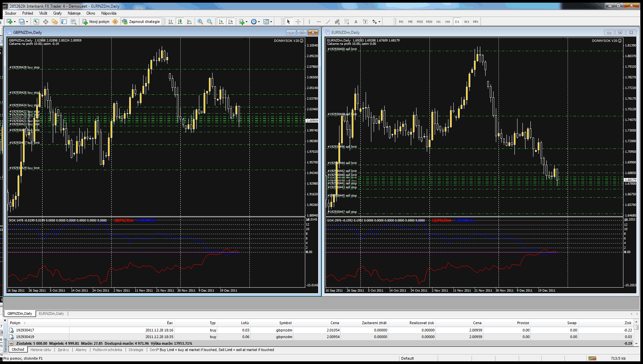Open Market Watch panel icon

(x=36, y=22)
